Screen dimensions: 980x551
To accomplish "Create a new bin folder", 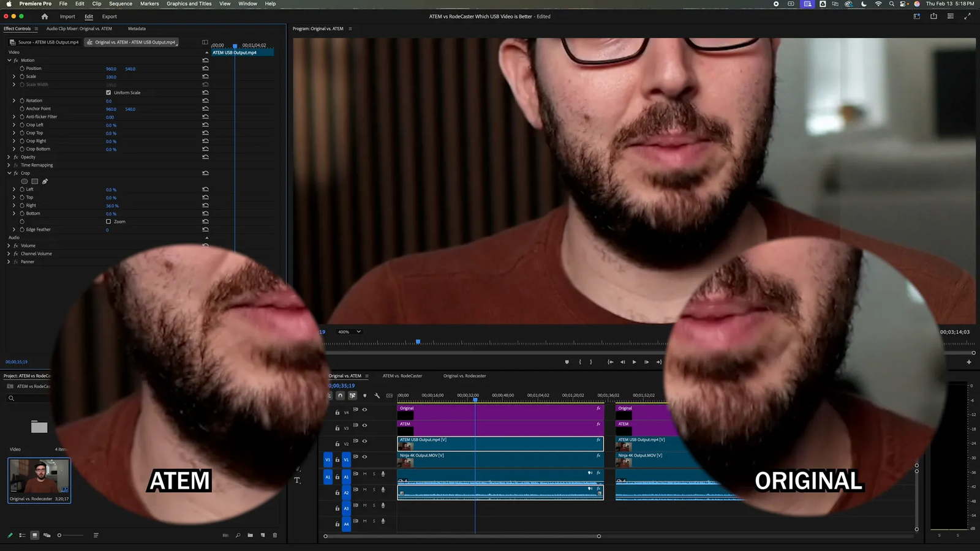I will pos(250,535).
